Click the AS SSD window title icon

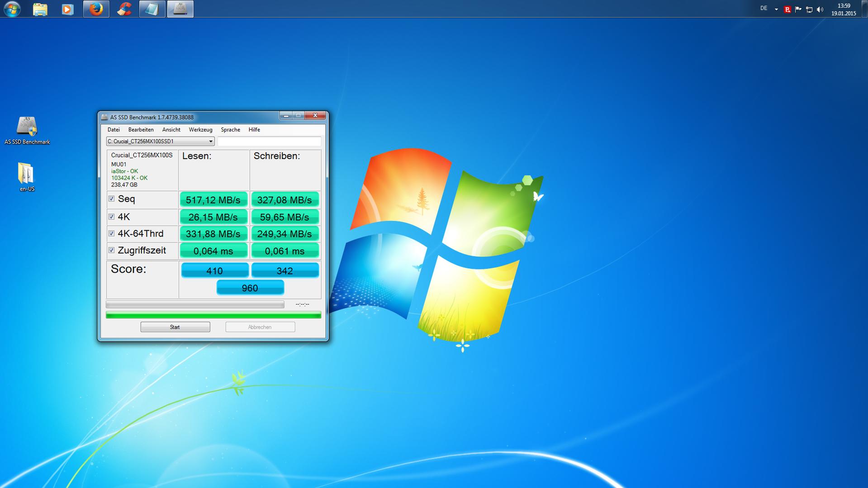(x=104, y=117)
